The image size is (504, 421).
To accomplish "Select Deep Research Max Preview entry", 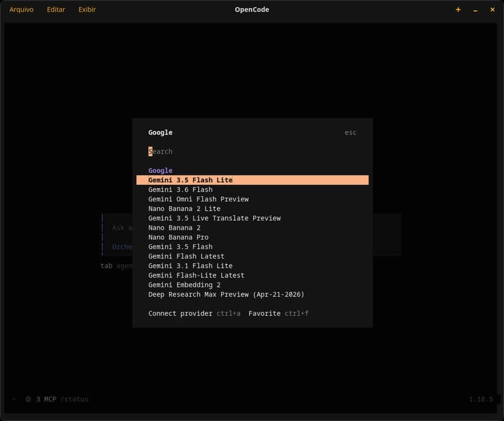I will tap(253, 295).
